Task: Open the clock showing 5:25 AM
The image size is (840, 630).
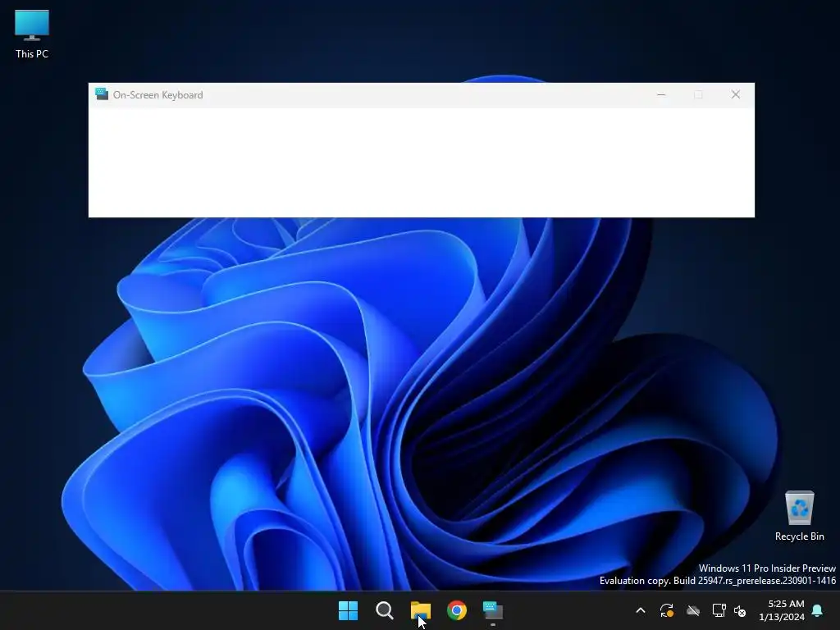Action: click(782, 610)
